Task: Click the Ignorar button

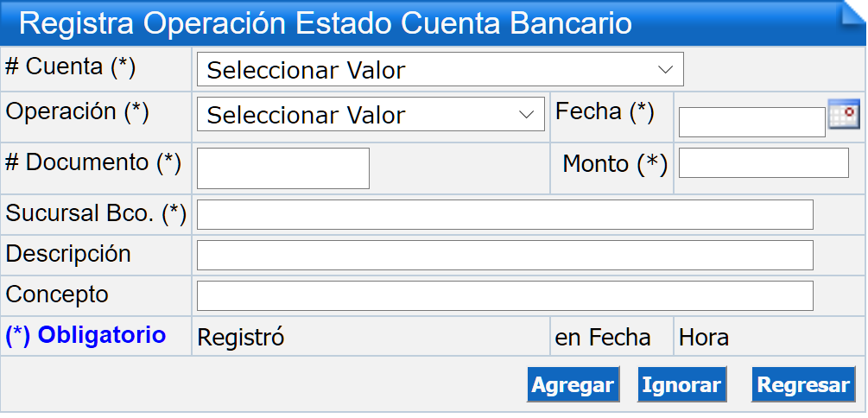Action: tap(682, 385)
